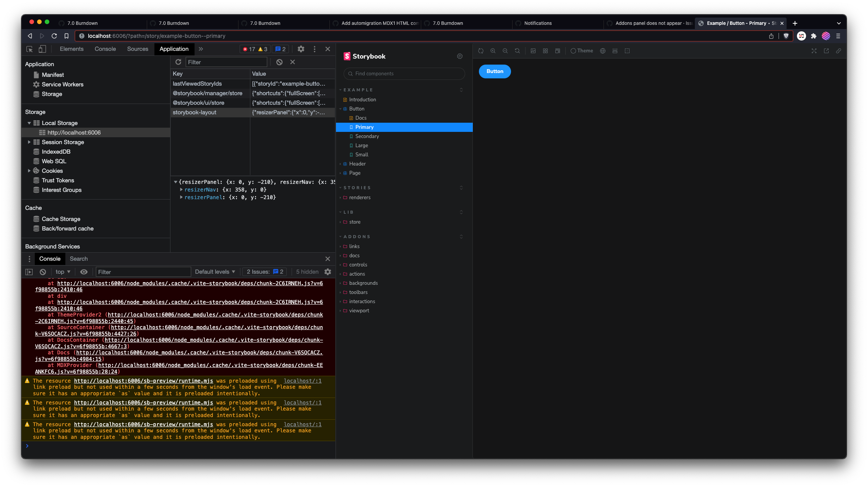Zoom in on the story canvas
868x487 pixels.
[x=493, y=50]
